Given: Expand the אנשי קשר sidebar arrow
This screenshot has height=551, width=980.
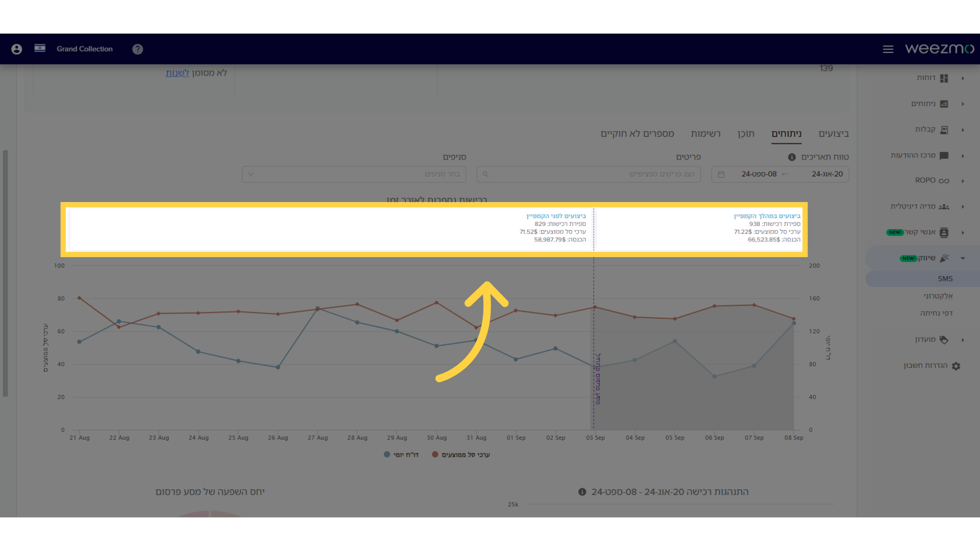Looking at the screenshot, I should (963, 233).
